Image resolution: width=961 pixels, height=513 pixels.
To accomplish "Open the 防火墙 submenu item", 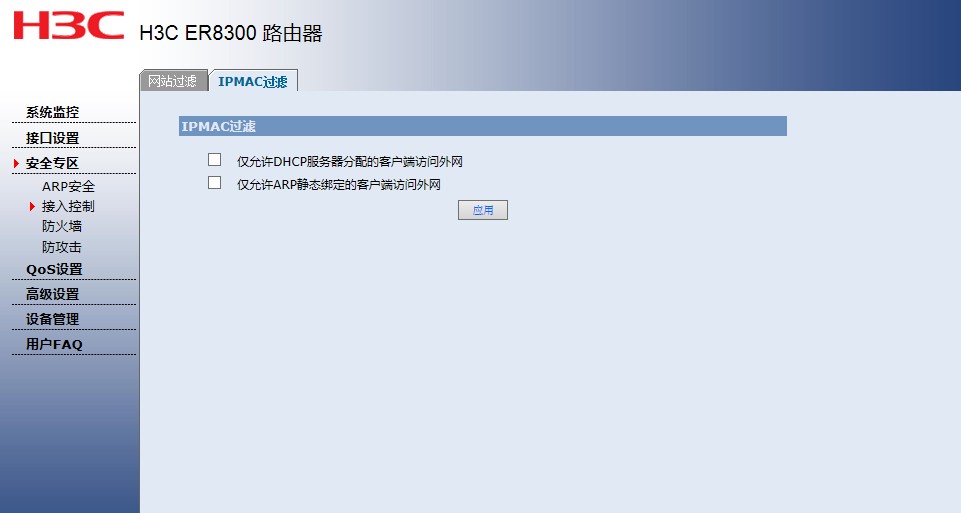I will pos(62,226).
